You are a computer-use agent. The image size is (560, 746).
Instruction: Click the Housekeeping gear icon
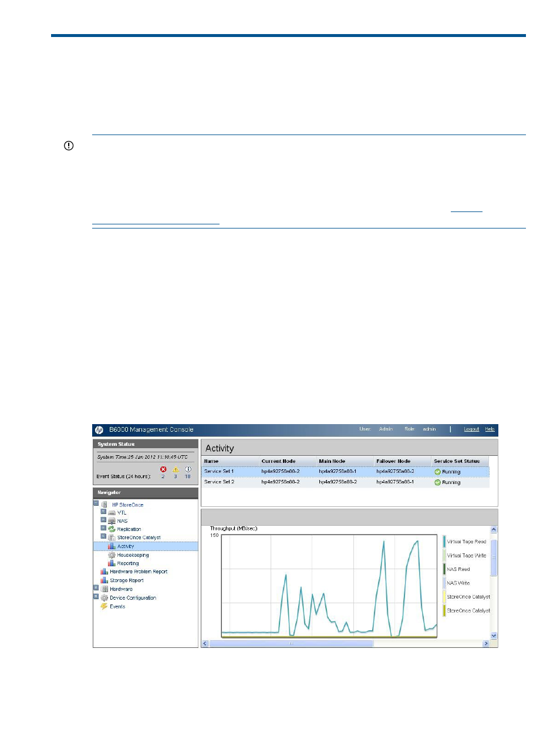(x=112, y=555)
